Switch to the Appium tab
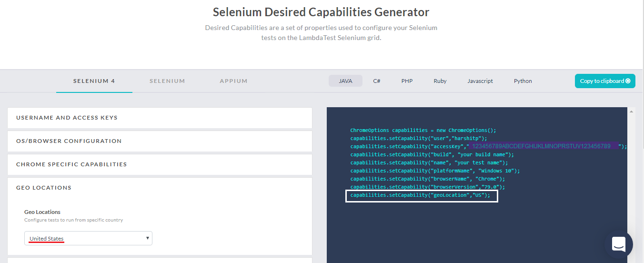The image size is (644, 263). point(233,81)
